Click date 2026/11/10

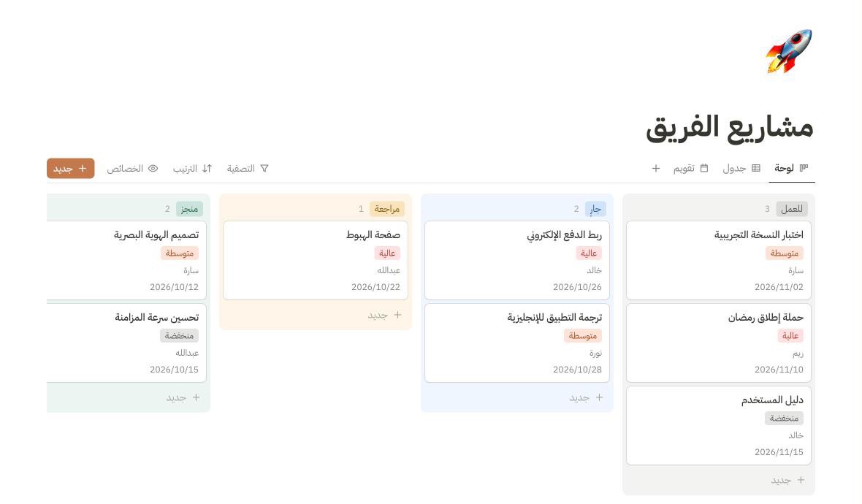(779, 370)
